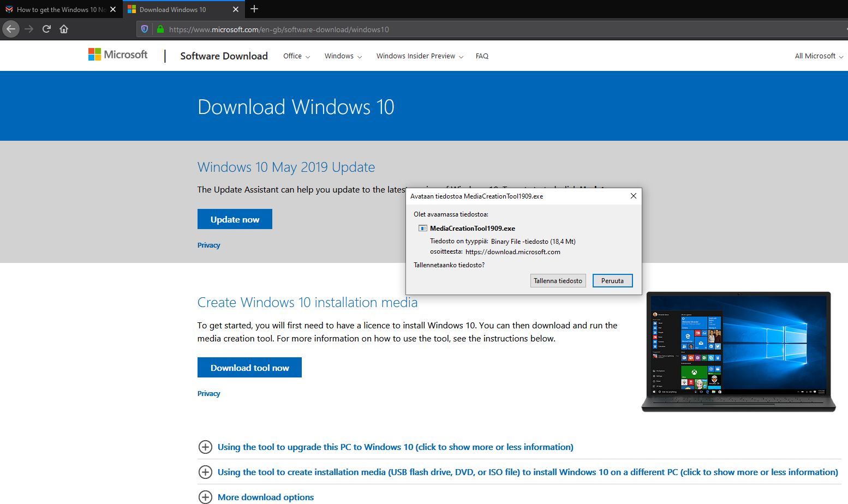Expand the plus icon for creating installation media
848x504 pixels.
(x=205, y=472)
